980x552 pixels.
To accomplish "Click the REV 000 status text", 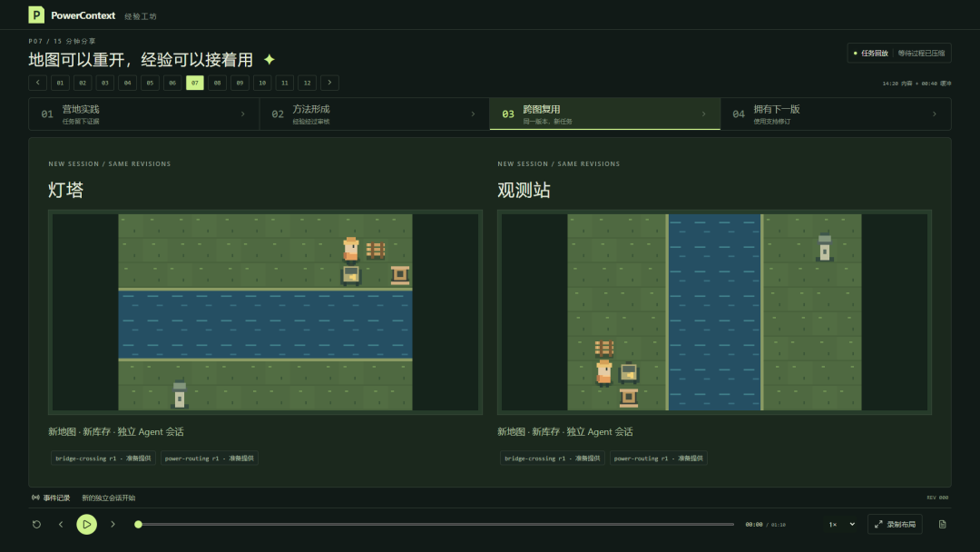I will pos(937,498).
